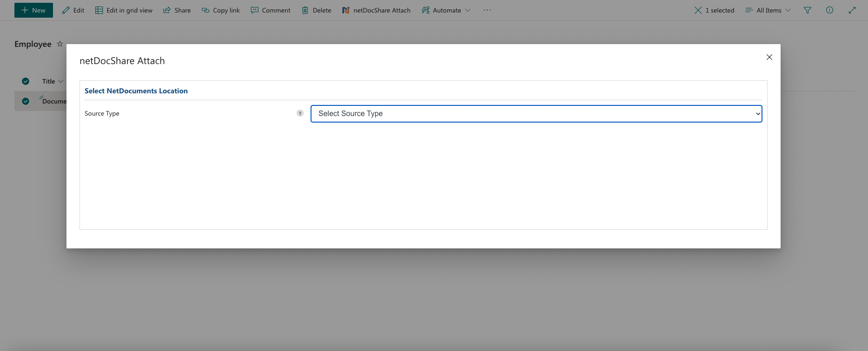This screenshot has height=351, width=868.
Task: Click the netDocShare Attach dialog title
Action: [x=122, y=61]
